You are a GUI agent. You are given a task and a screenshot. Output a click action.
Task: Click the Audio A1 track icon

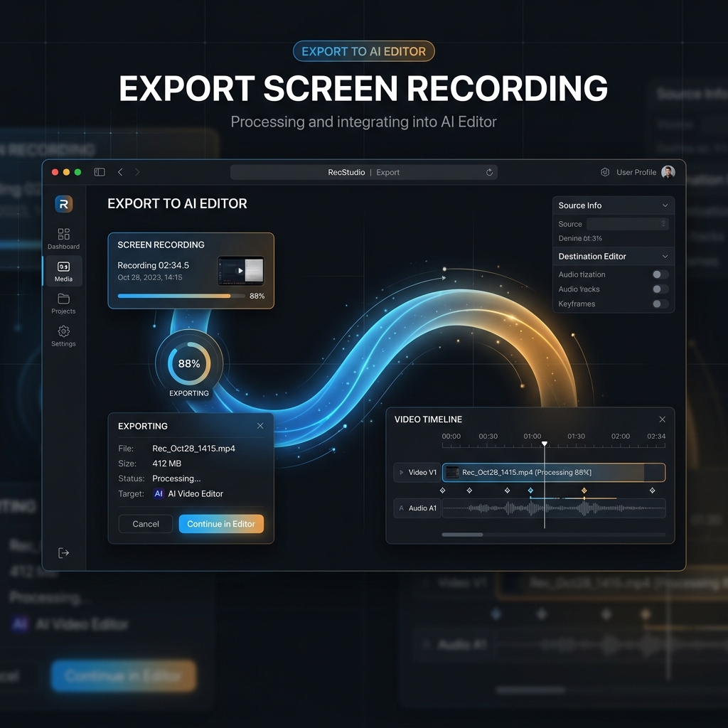402,508
